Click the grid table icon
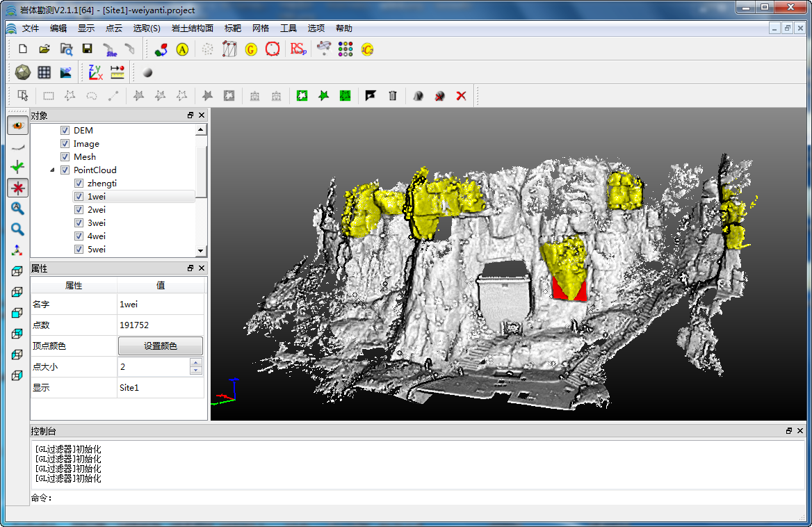812x527 pixels. 44,72
